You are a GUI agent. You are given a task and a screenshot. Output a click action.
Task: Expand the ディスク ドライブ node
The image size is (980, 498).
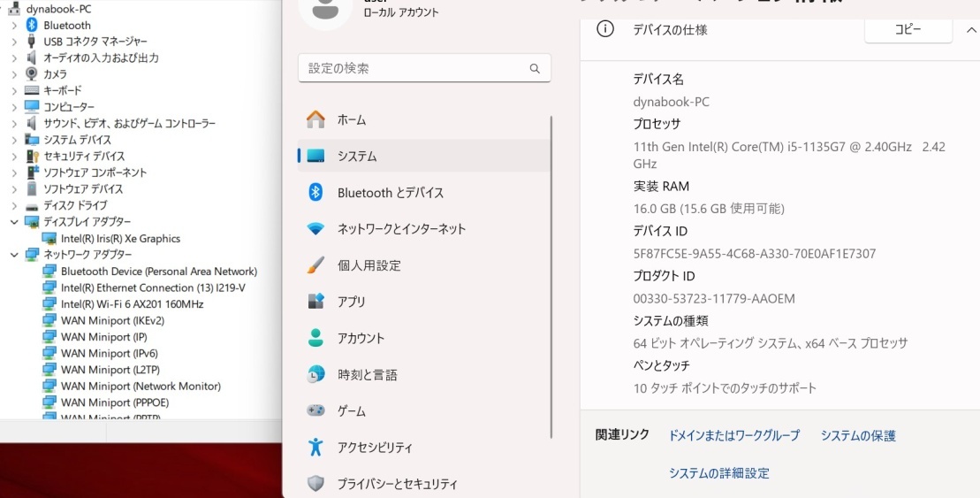click(14, 205)
